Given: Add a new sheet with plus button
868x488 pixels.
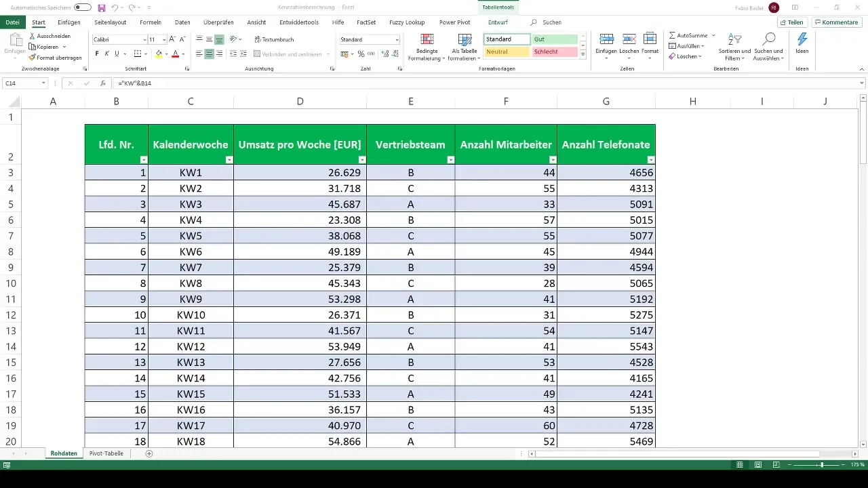Looking at the screenshot, I should coord(149,453).
